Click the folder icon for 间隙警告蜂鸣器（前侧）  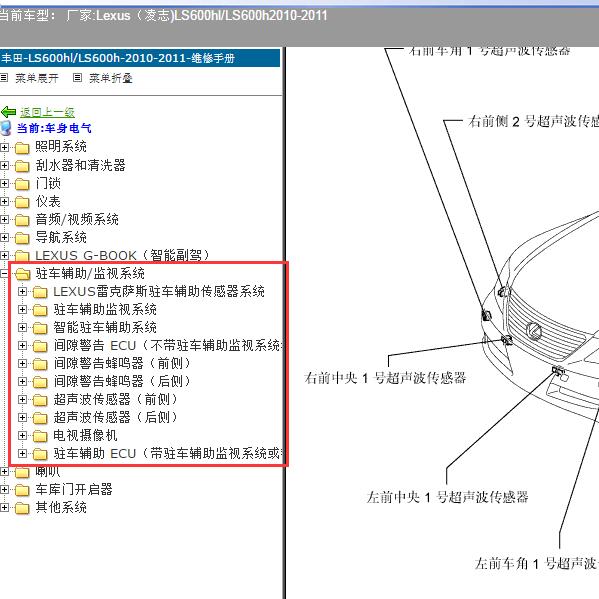click(40, 364)
